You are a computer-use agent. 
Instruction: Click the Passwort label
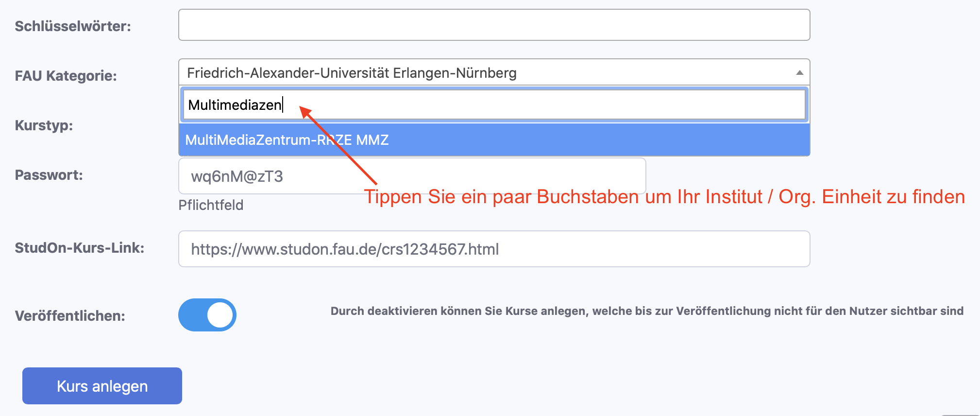click(49, 175)
